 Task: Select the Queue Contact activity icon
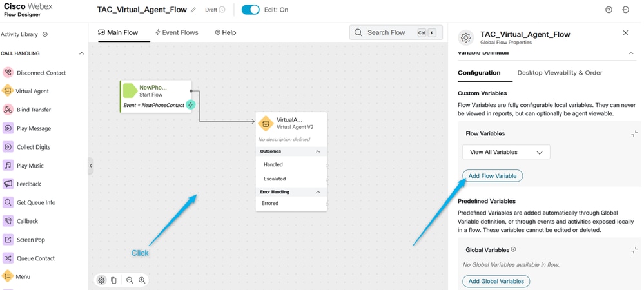click(x=8, y=258)
